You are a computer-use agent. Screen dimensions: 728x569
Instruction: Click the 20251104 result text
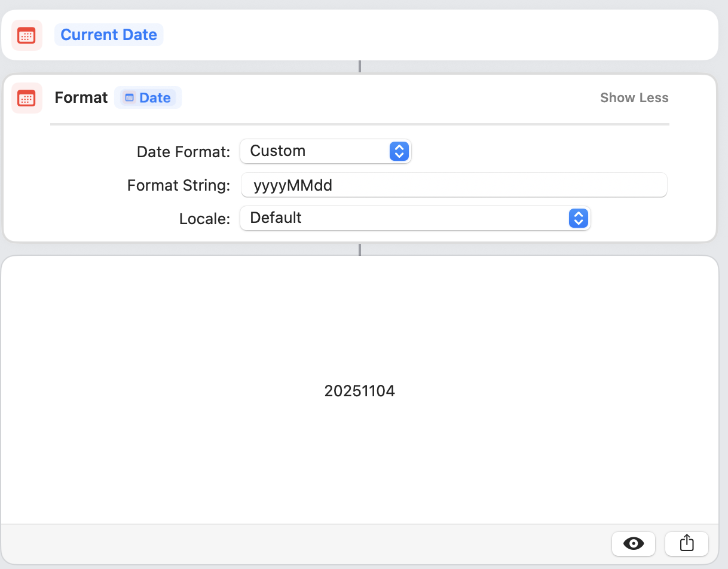point(360,391)
